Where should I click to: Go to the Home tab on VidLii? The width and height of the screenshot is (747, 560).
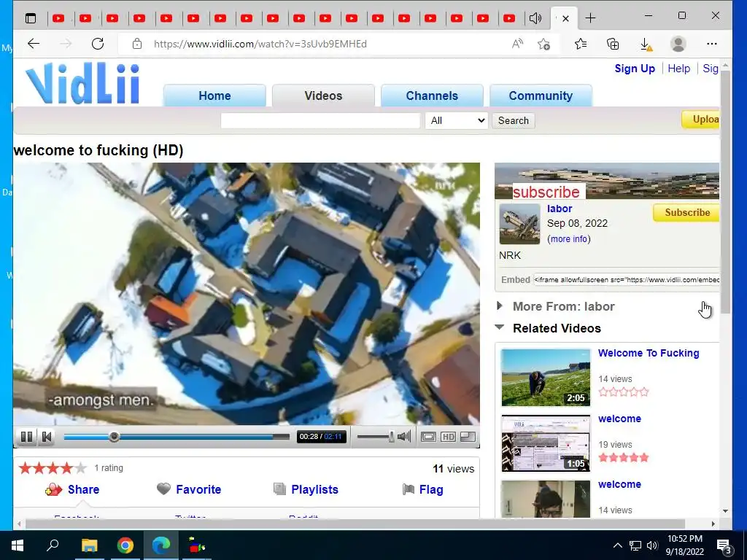coord(214,96)
